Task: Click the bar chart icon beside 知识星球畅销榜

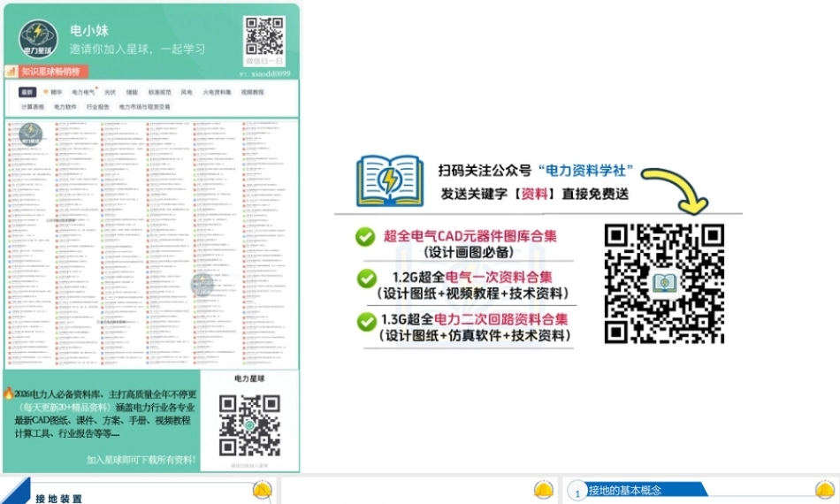Action: point(11,72)
